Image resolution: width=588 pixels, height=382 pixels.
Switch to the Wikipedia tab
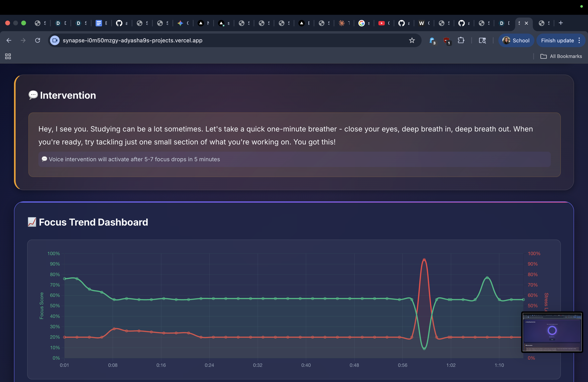[x=422, y=23]
